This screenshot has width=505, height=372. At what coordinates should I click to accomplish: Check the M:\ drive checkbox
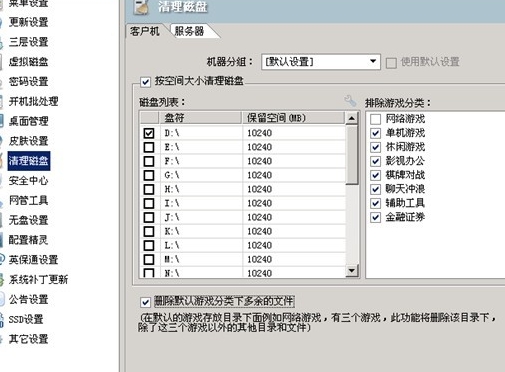tap(149, 259)
